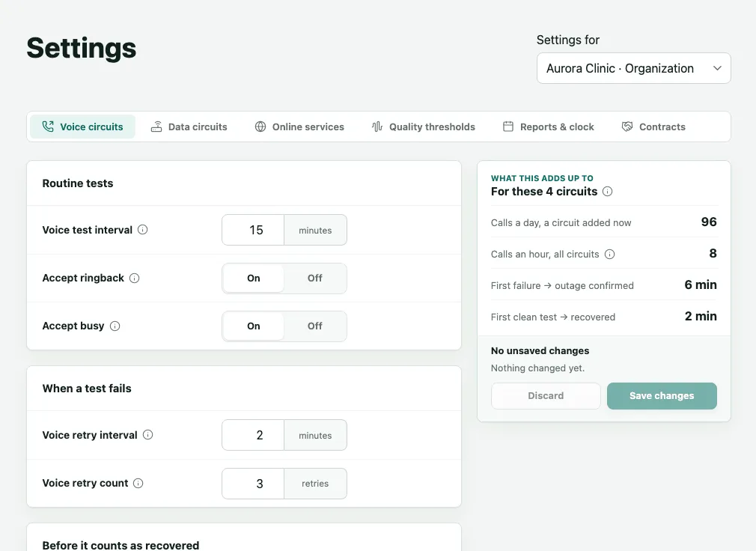
Task: Set Accept busy to On
Action: [254, 326]
